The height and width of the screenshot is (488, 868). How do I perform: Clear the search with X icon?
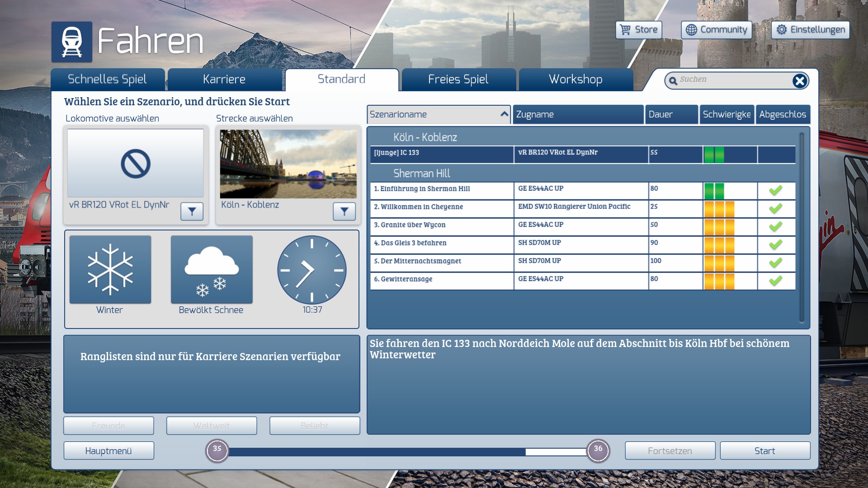(x=799, y=81)
